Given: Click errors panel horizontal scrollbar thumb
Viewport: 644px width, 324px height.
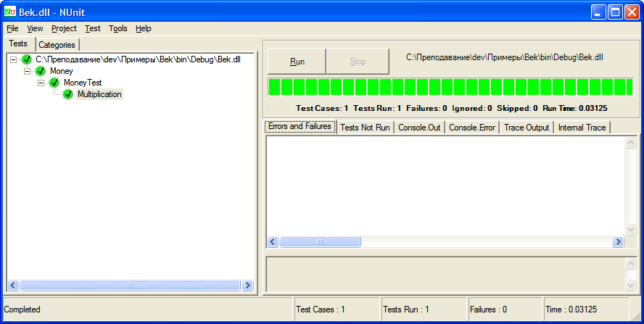Looking at the screenshot, I should point(320,242).
